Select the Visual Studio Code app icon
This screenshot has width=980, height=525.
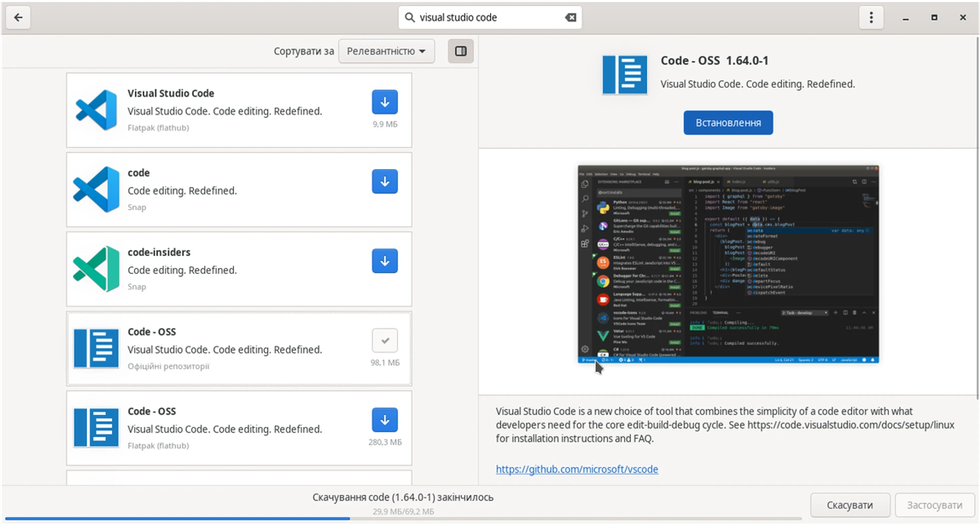pyautogui.click(x=96, y=110)
